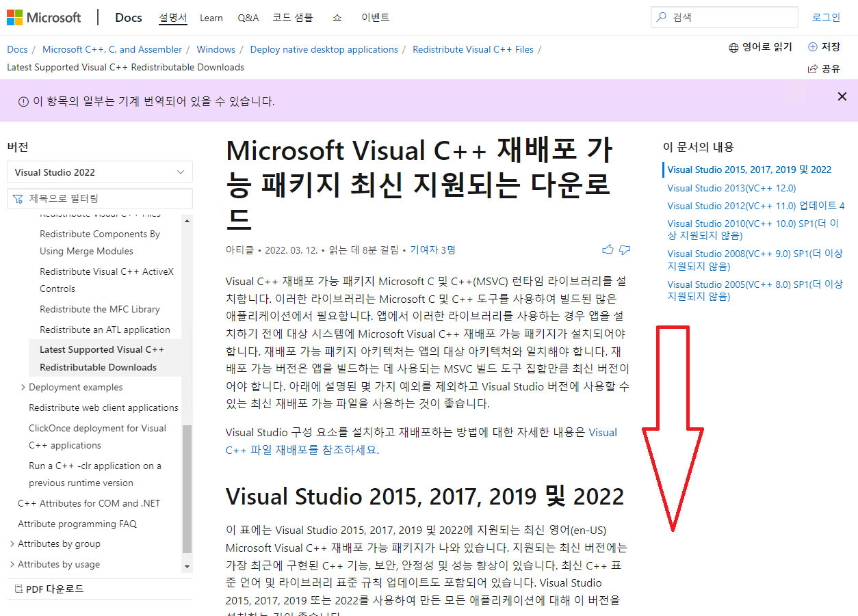Click into the 검색 search field
The image size is (858, 616).
tap(725, 17)
